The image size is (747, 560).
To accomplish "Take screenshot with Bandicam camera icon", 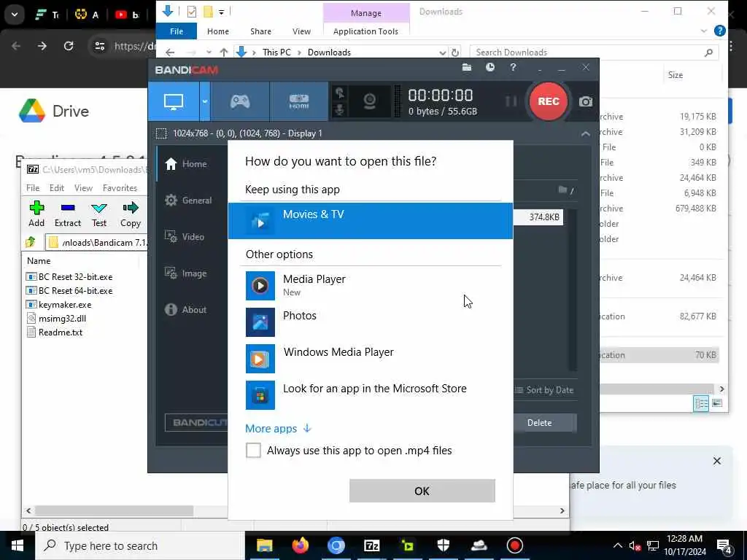I will pyautogui.click(x=586, y=101).
